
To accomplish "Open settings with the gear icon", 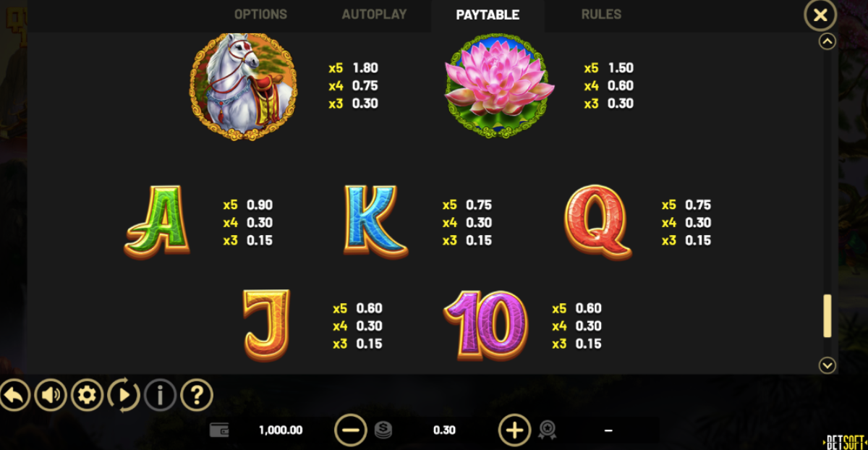I will (x=88, y=395).
